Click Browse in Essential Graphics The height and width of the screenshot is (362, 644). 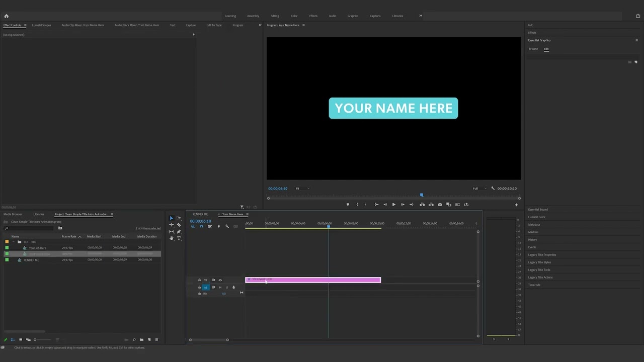point(533,49)
